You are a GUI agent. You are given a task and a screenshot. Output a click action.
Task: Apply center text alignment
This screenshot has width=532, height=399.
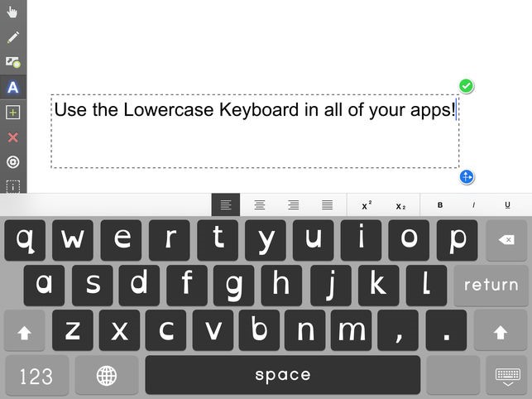[260, 204]
